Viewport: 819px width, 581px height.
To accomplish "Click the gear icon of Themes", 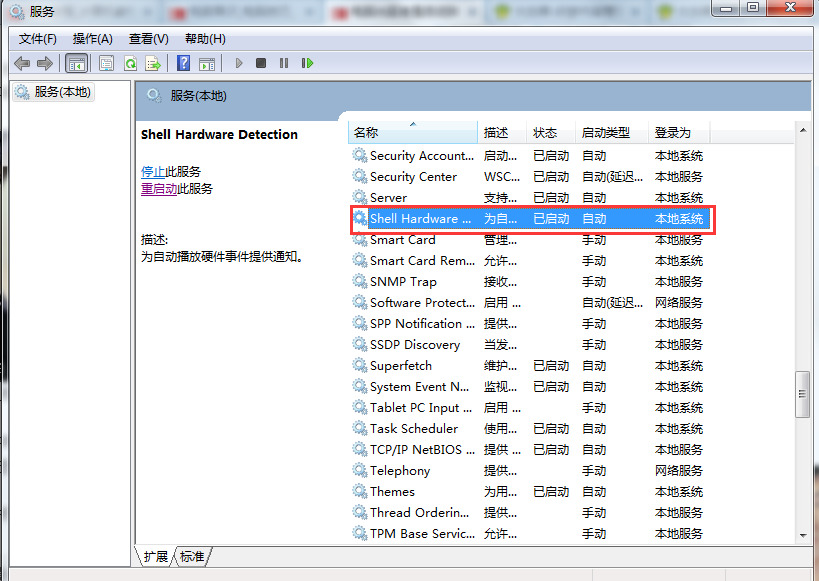I will point(359,491).
